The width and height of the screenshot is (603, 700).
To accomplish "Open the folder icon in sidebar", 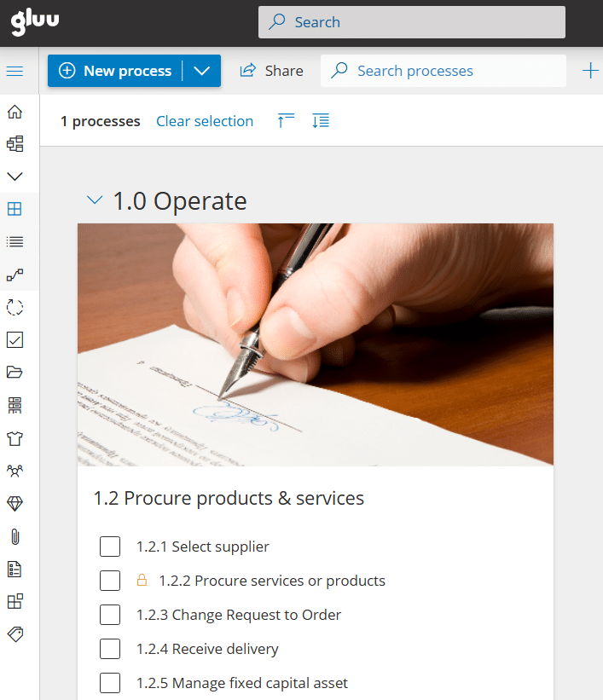I will pyautogui.click(x=14, y=372).
